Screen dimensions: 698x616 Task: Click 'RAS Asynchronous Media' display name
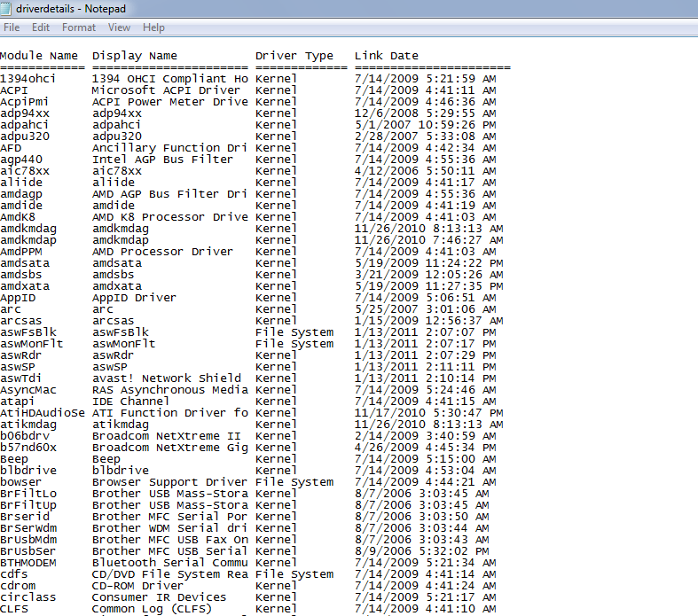[170, 391]
